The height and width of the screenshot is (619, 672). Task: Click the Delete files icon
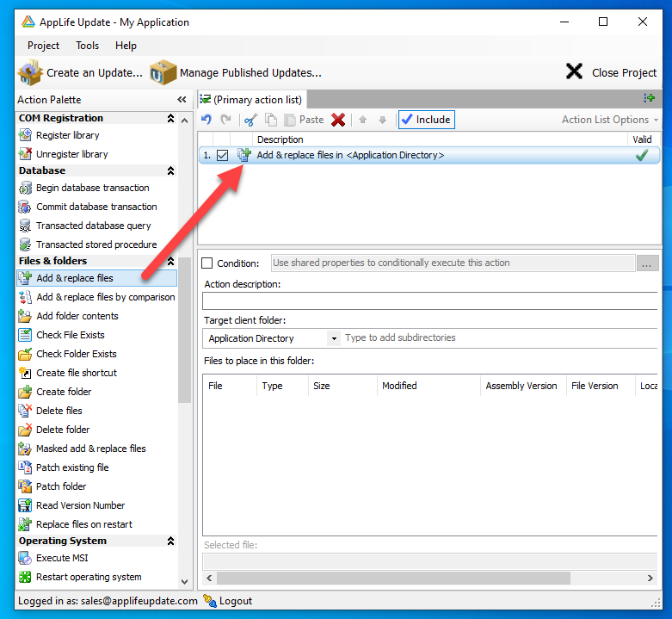point(25,411)
